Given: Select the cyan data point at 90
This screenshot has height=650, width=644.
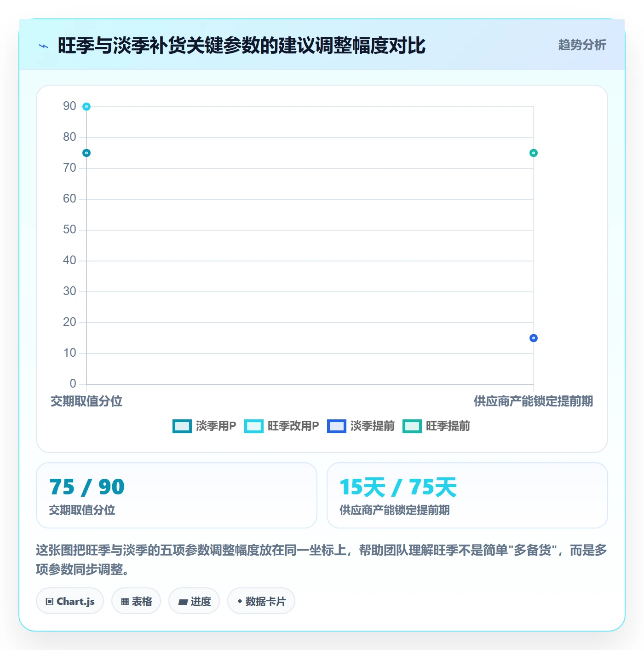Looking at the screenshot, I should [x=86, y=107].
